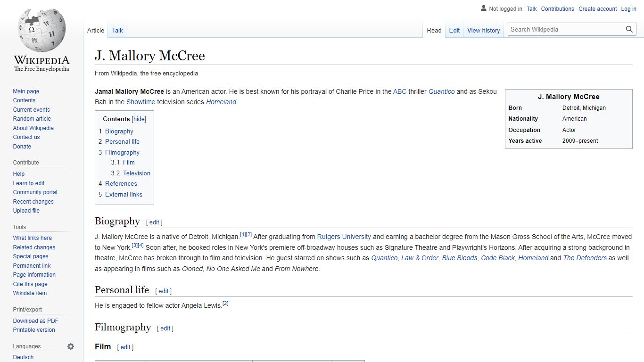644x362 pixels.
Task: Copy the Permanent link
Action: [x=32, y=266]
